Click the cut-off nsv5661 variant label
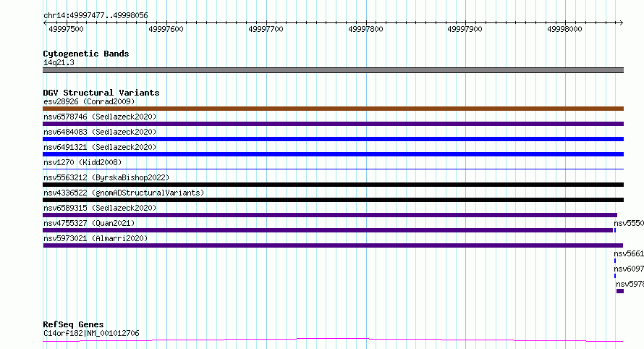644x349 pixels. [629, 253]
